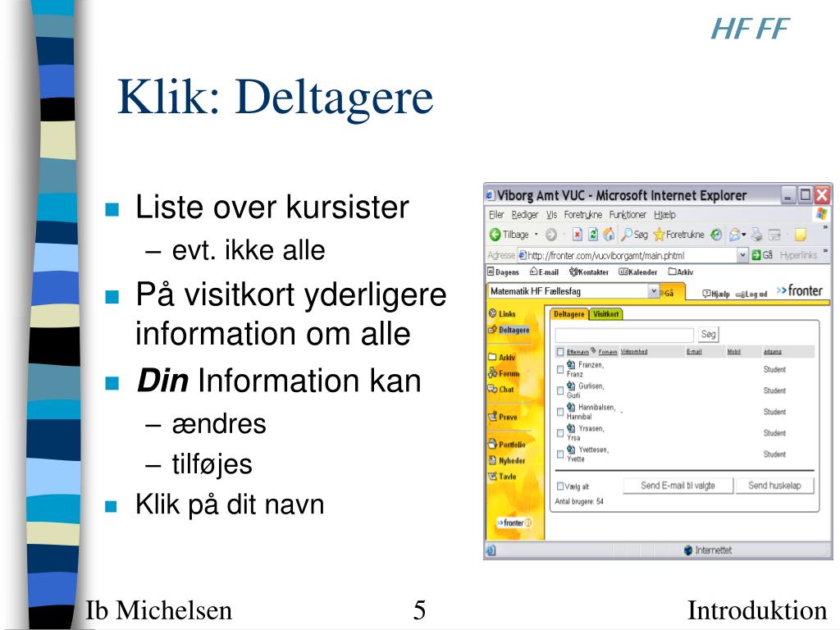
Task: Sort by the E-mail column header
Action: [x=694, y=352]
